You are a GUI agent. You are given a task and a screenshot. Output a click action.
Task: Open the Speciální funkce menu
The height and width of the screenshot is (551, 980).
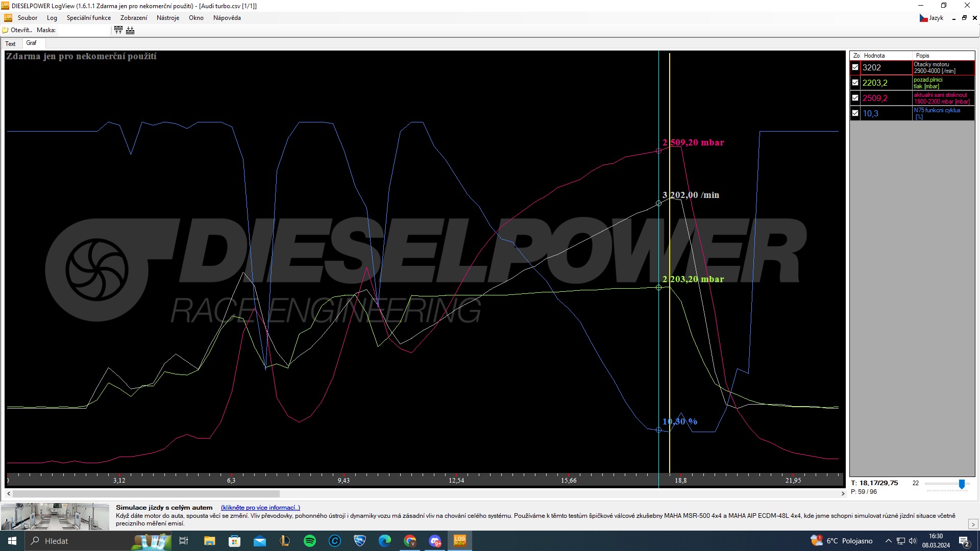[x=89, y=18]
